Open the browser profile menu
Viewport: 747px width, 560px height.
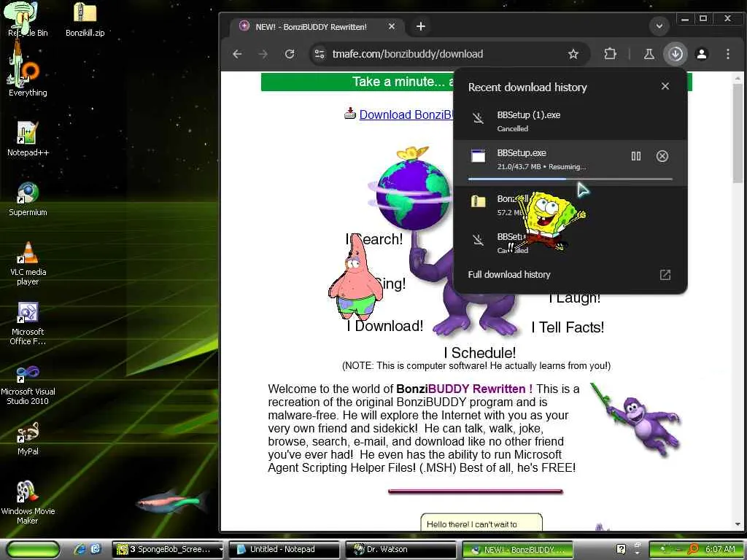pyautogui.click(x=702, y=54)
